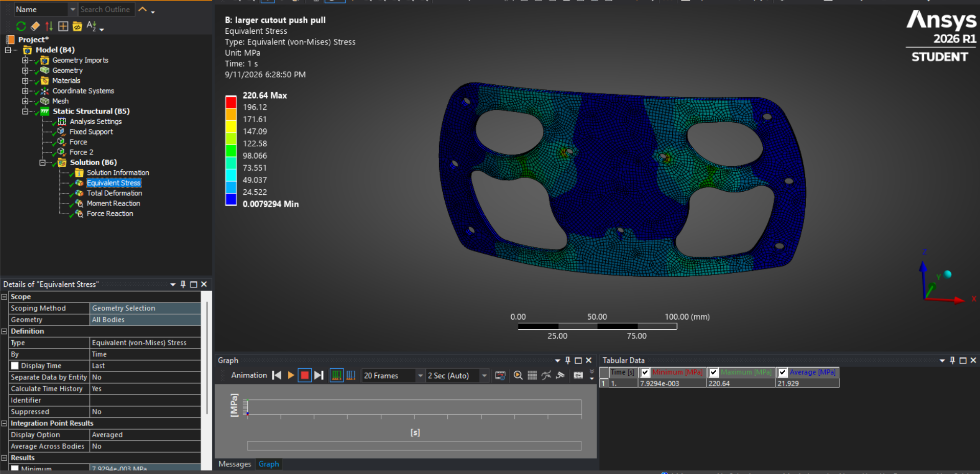Pin the Tabular Data panel

point(952,360)
